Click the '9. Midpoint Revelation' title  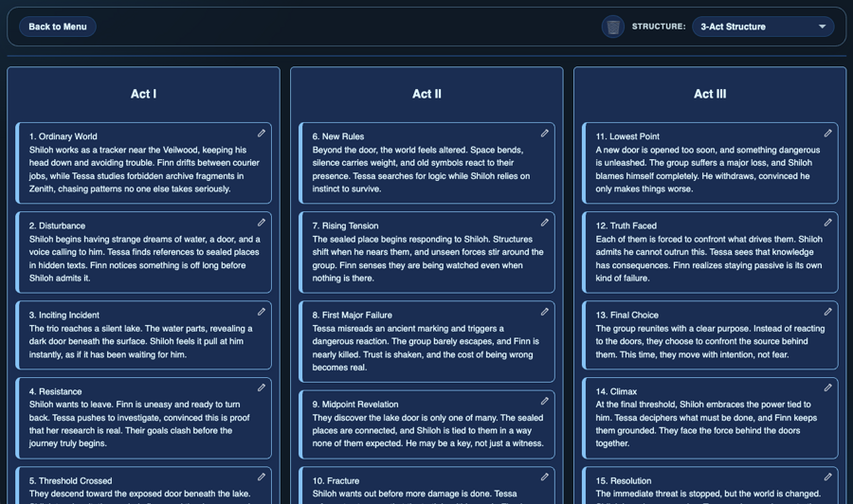[355, 405]
